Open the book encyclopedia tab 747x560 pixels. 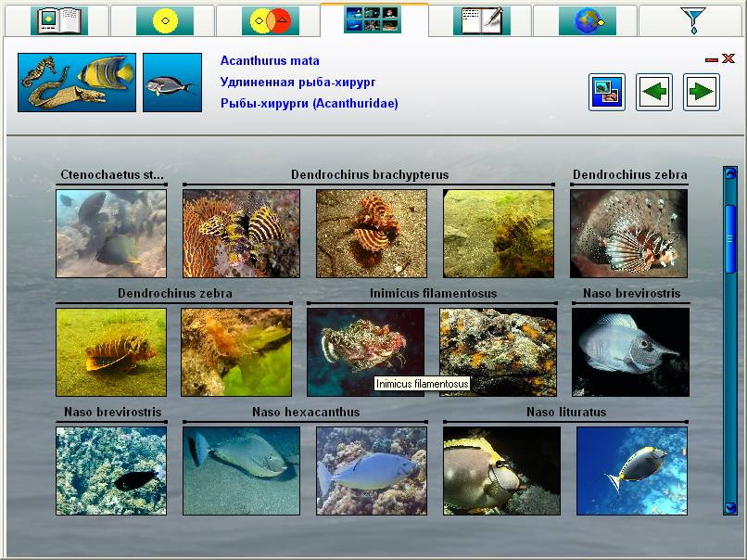pyautogui.click(x=59, y=20)
